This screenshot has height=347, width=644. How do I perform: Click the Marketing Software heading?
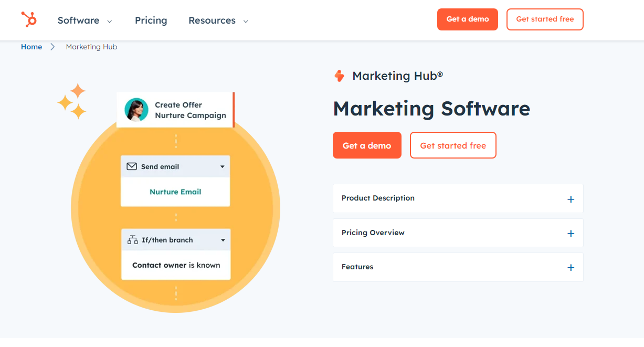(x=431, y=109)
